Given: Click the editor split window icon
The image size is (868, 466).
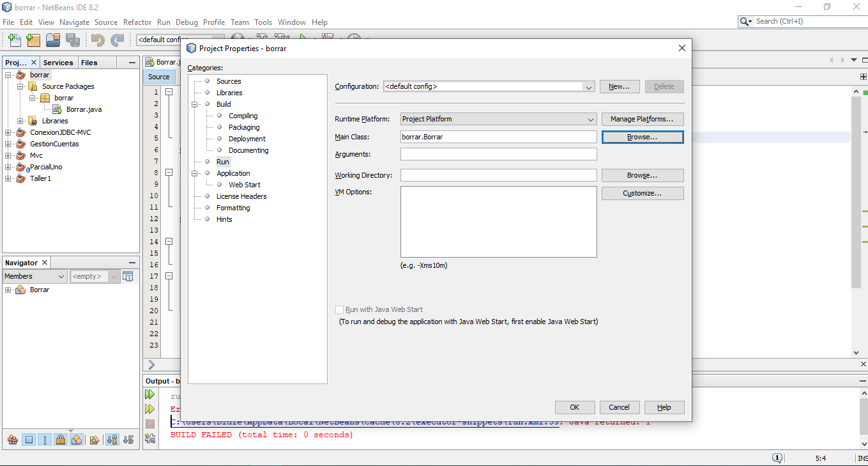Looking at the screenshot, I should coord(864,77).
